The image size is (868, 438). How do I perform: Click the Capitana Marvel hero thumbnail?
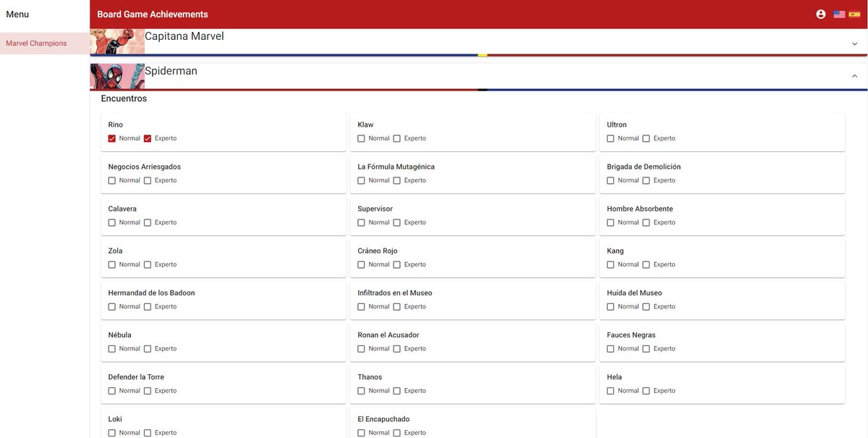click(x=117, y=41)
